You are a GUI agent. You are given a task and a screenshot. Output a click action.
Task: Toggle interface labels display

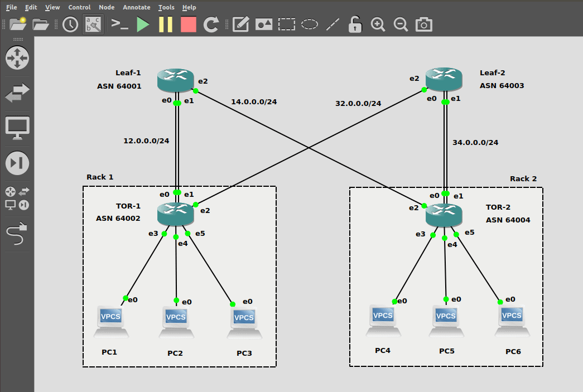93,24
